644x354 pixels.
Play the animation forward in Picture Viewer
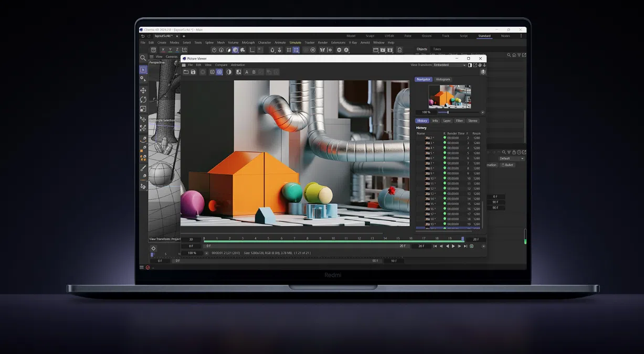(453, 246)
